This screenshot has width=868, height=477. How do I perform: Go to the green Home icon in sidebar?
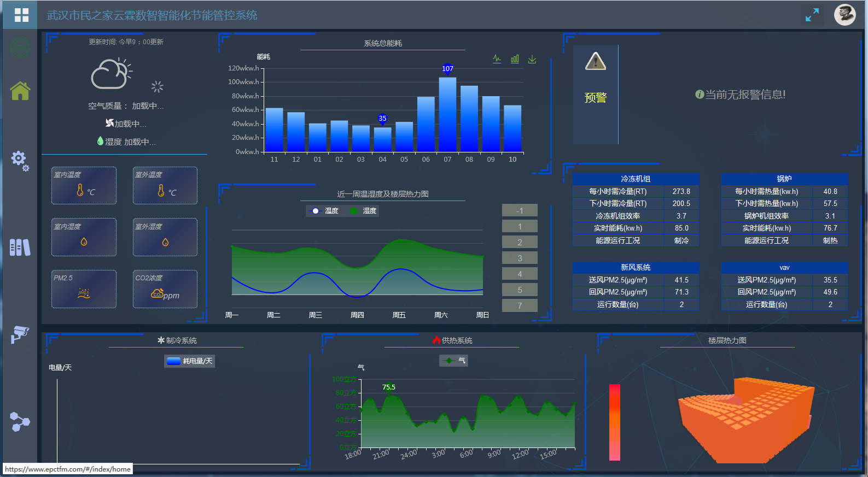(x=20, y=91)
